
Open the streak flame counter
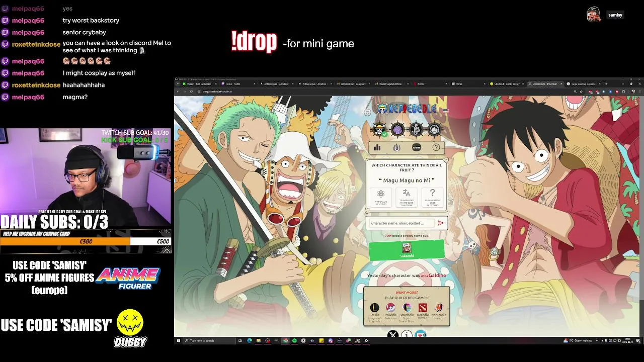pos(396,147)
